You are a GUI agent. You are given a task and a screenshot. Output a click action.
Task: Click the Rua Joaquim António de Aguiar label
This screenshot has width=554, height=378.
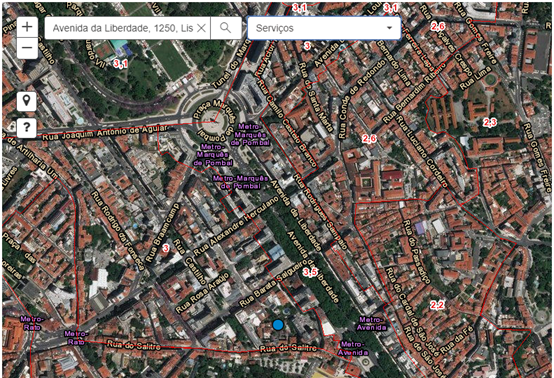(x=105, y=133)
